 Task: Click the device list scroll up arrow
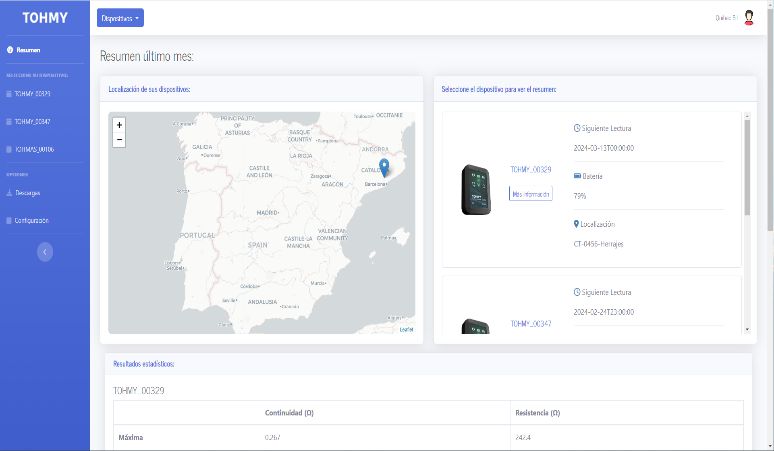[x=747, y=116]
